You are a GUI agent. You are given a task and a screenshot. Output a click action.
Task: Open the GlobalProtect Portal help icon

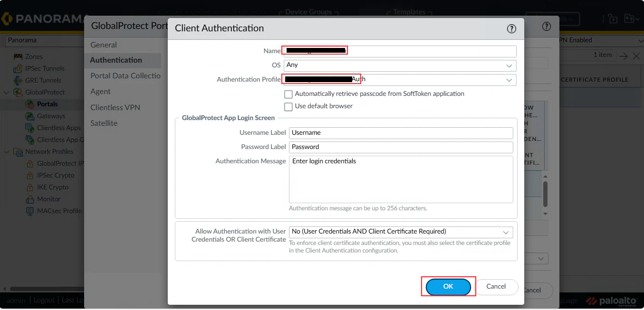tap(547, 27)
